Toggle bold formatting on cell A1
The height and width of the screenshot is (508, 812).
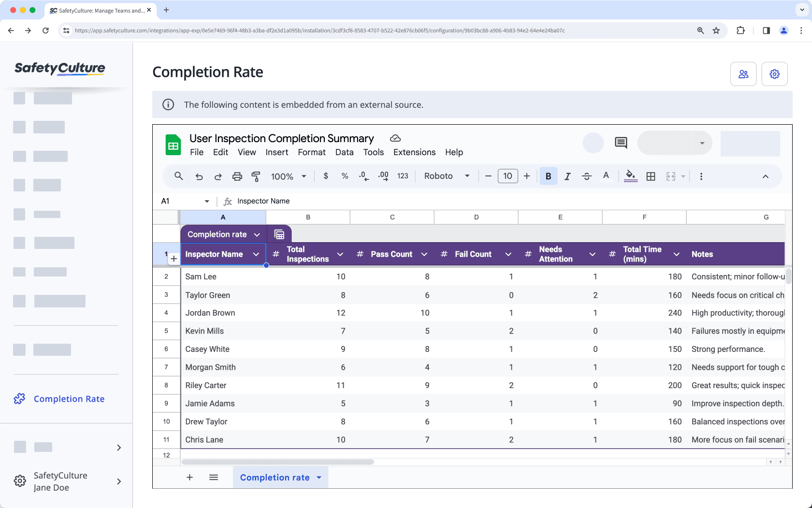click(548, 176)
